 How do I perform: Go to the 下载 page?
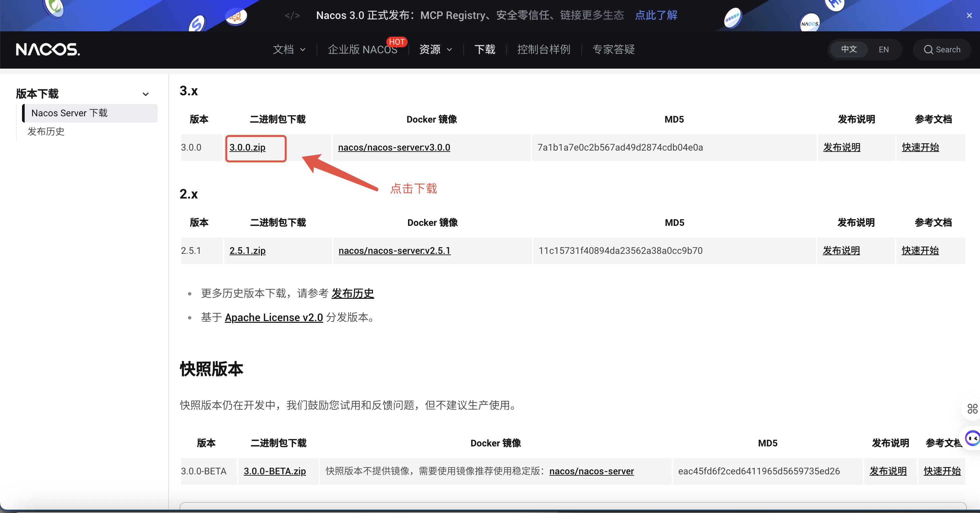click(485, 49)
